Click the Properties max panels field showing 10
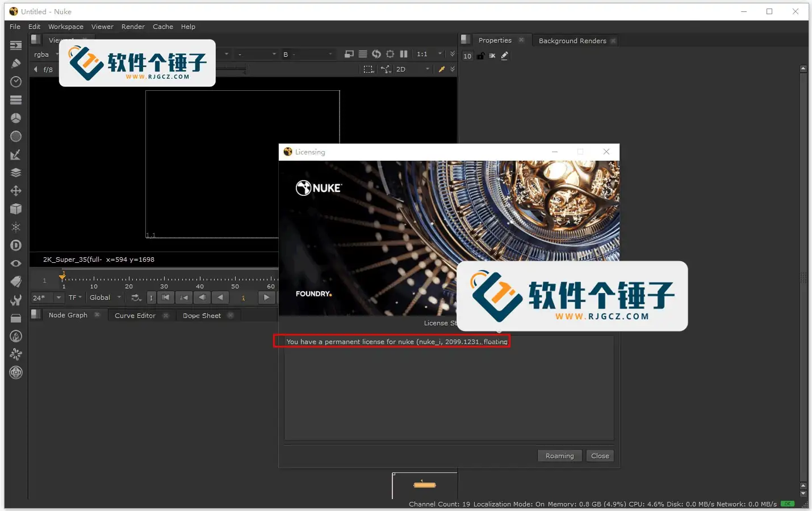This screenshot has height=511, width=812. [467, 56]
